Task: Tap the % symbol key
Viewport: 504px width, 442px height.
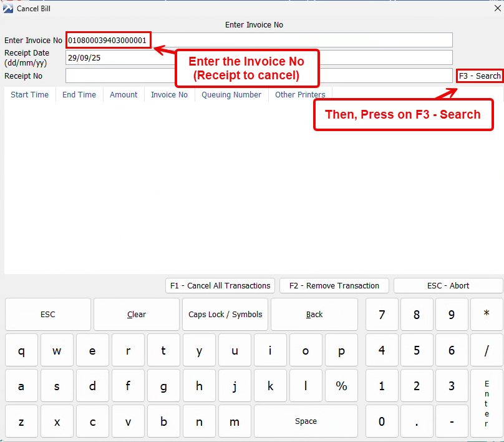Action: [341, 386]
